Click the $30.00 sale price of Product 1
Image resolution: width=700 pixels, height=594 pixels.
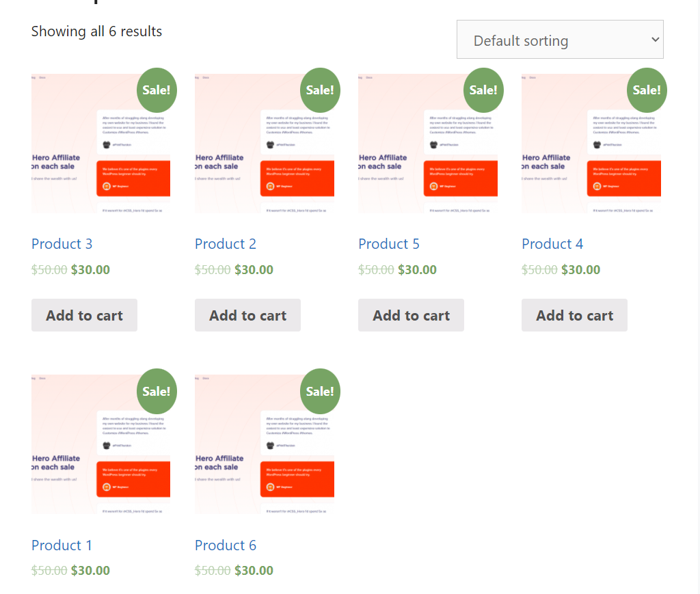point(90,570)
